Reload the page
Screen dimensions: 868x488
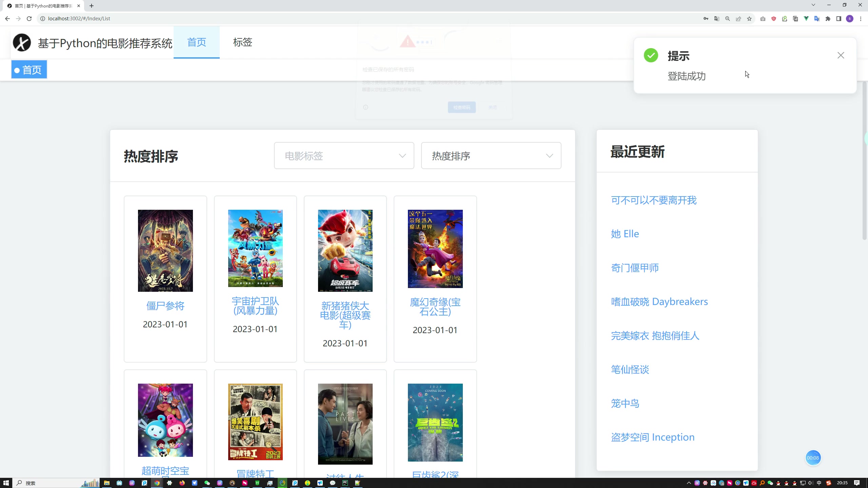click(29, 19)
